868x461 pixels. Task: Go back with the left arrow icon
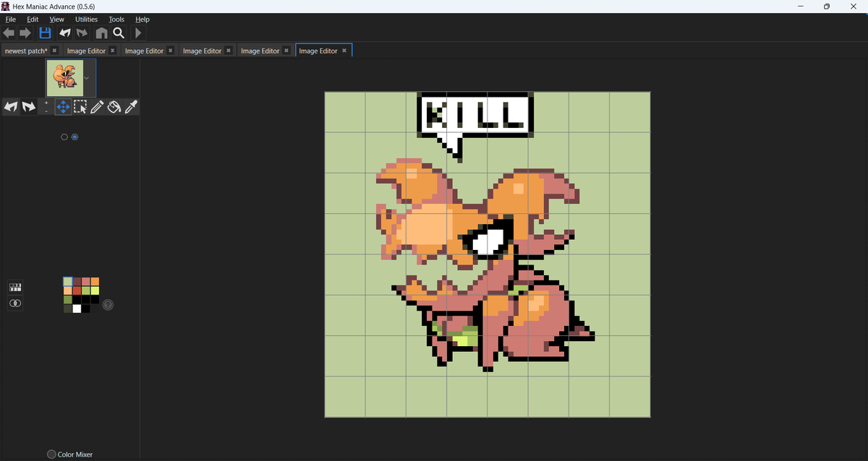tap(9, 33)
